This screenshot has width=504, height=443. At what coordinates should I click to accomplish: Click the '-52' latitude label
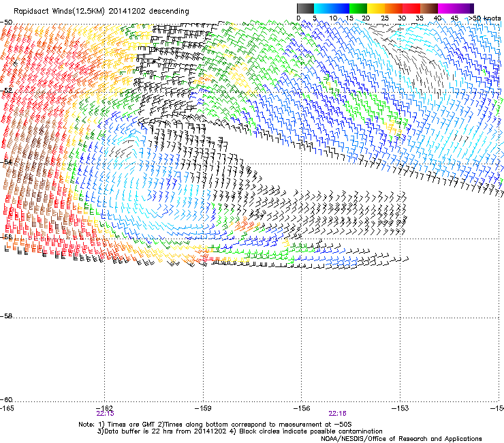6,91
